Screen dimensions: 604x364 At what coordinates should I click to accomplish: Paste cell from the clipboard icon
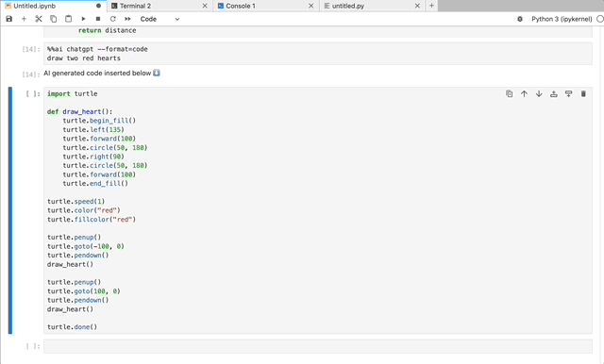pos(69,19)
